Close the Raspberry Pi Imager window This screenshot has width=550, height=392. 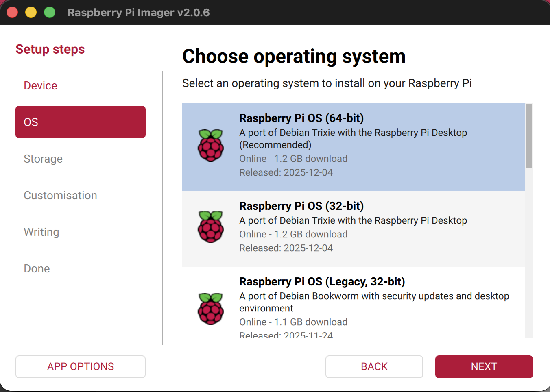click(x=12, y=12)
